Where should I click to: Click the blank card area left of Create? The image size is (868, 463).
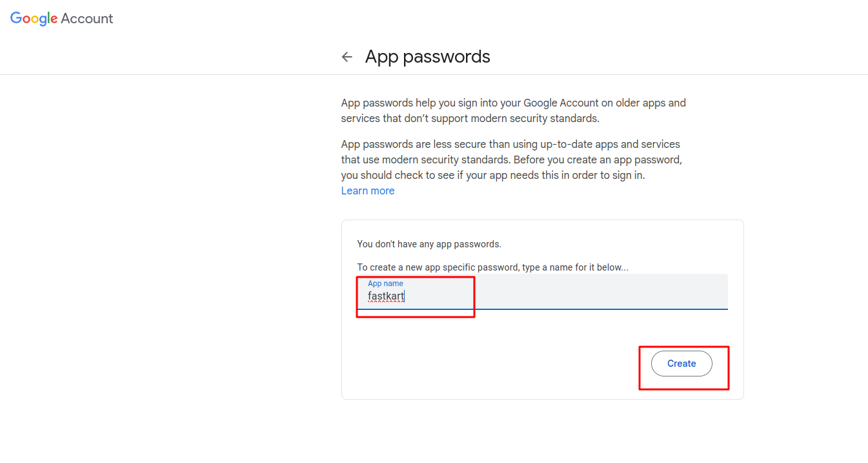[x=490, y=365]
